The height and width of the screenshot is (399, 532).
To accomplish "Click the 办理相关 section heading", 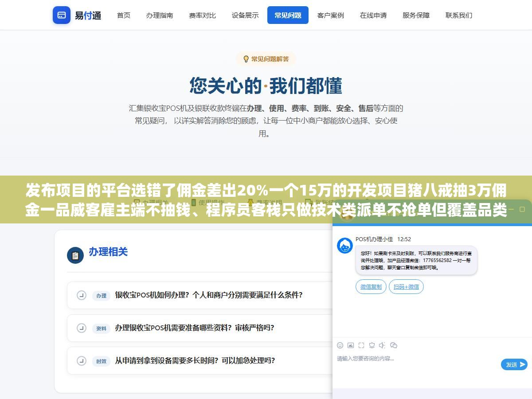I will tap(108, 252).
